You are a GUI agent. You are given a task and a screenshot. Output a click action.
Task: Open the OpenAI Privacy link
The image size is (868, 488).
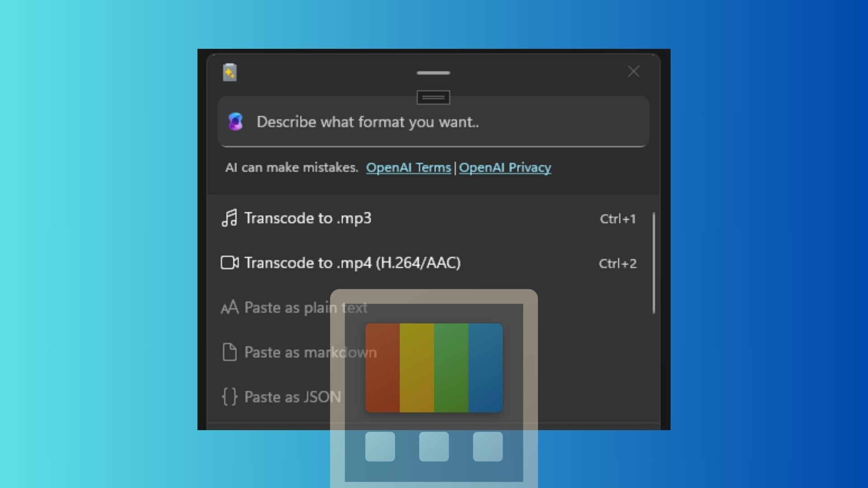(x=505, y=168)
